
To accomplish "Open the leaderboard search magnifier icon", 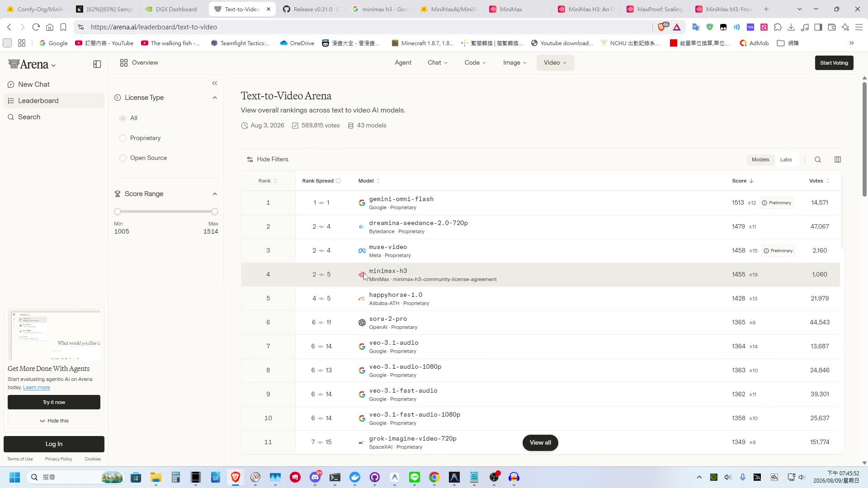I will click(x=818, y=160).
